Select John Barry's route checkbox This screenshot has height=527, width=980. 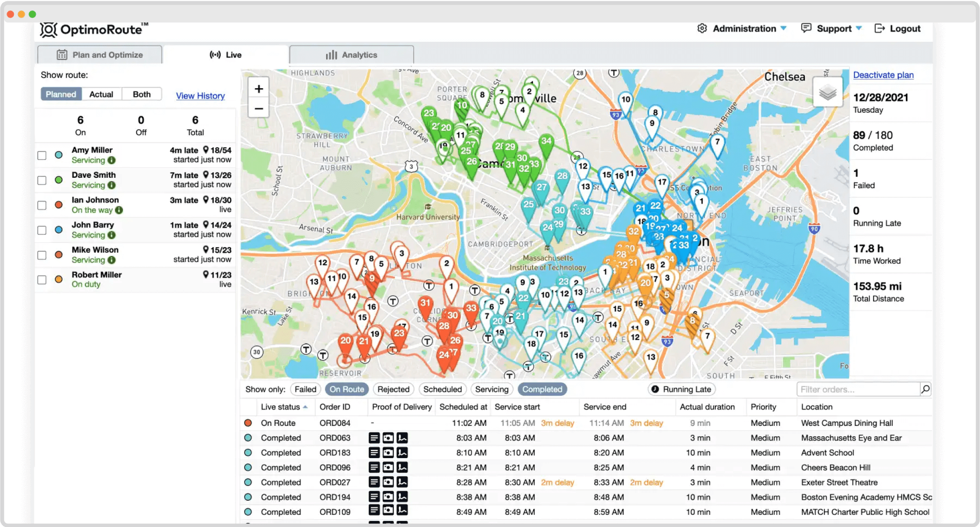click(x=42, y=230)
